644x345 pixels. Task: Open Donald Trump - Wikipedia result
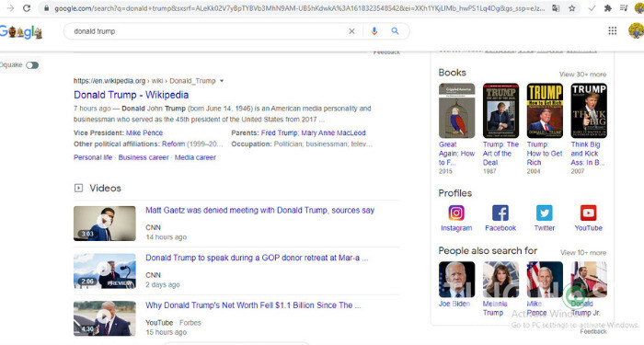(x=131, y=95)
